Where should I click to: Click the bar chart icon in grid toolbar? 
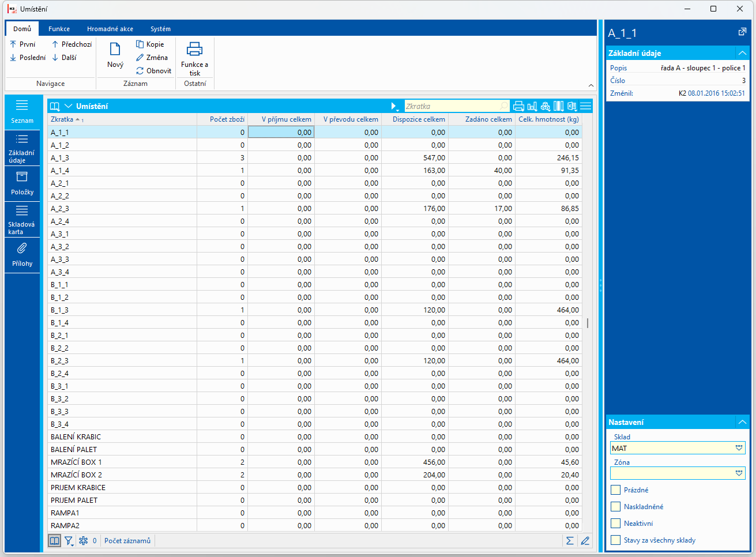(532, 106)
